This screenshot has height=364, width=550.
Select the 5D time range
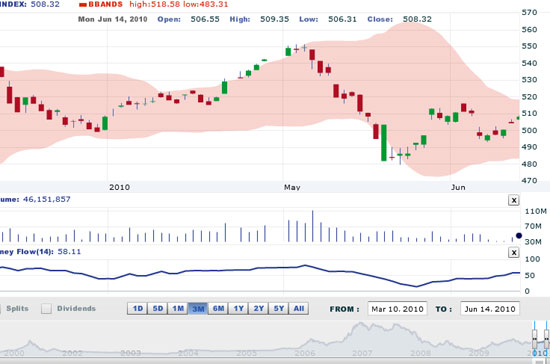coord(158,309)
